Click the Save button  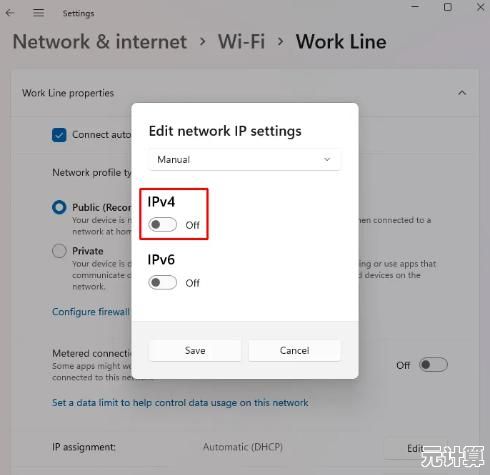tap(195, 351)
